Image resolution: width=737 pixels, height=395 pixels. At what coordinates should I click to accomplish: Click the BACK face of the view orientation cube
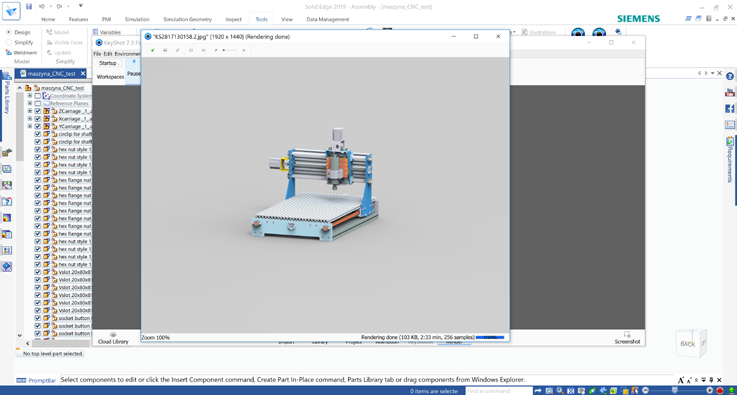click(x=687, y=344)
